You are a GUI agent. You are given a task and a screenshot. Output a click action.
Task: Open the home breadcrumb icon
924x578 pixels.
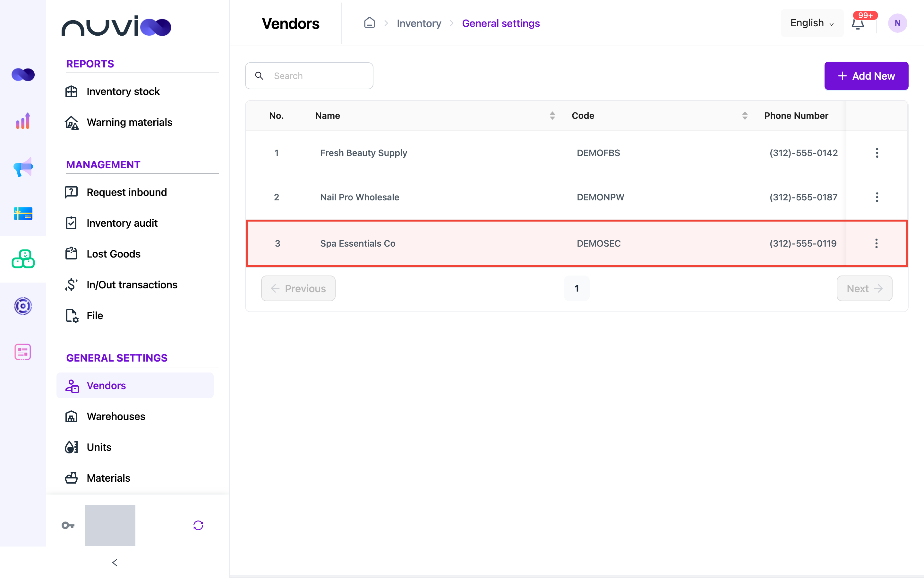pyautogui.click(x=369, y=23)
